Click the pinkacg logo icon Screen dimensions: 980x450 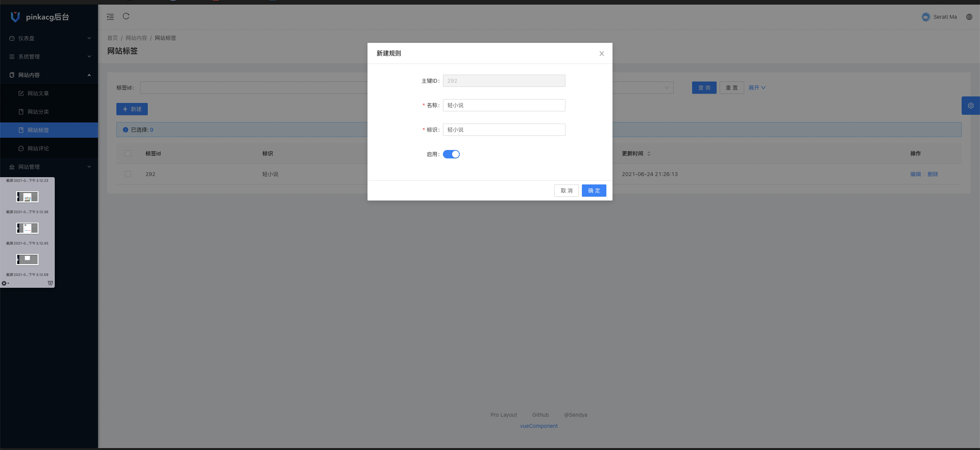15,17
